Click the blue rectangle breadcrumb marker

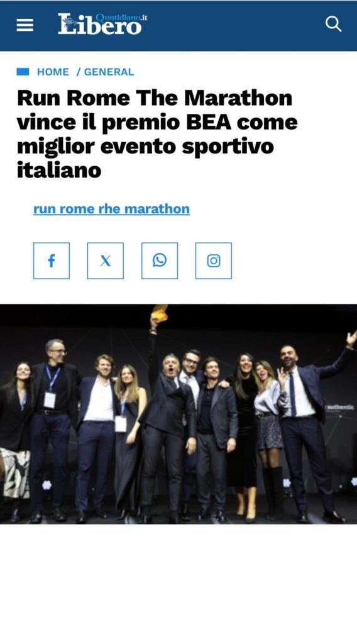pyautogui.click(x=23, y=72)
